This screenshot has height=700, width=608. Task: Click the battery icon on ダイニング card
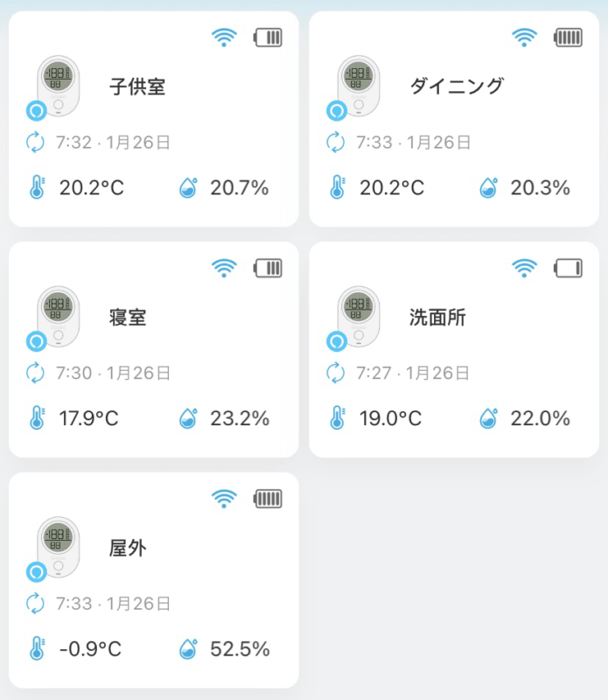(568, 38)
